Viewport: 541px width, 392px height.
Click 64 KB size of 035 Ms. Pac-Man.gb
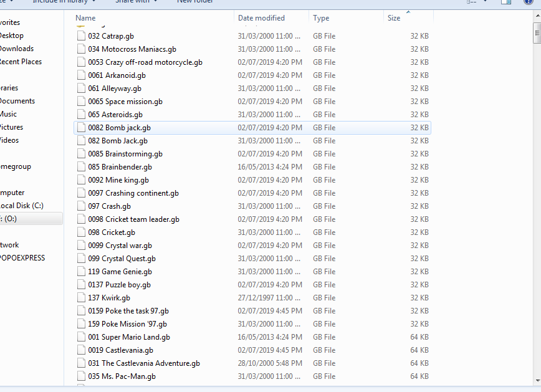(x=419, y=376)
